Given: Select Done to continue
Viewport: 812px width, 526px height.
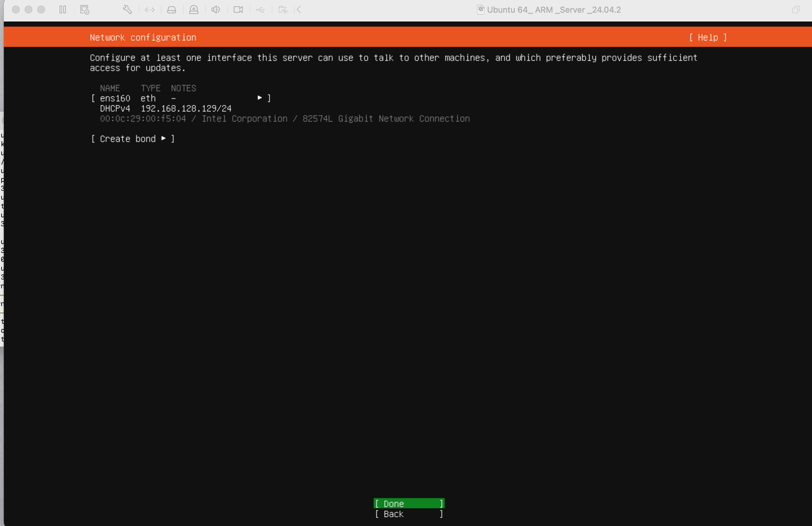Looking at the screenshot, I should tap(409, 504).
